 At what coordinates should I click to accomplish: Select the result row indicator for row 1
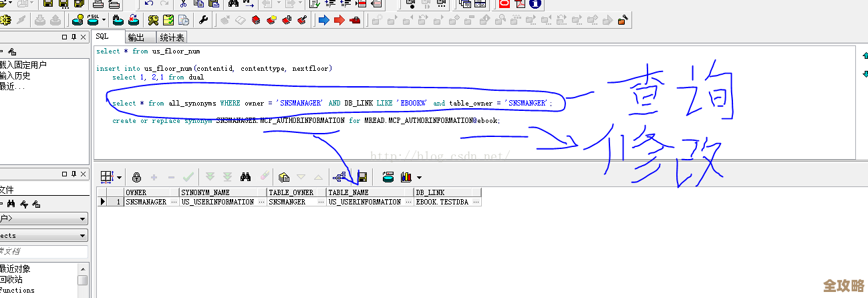[x=103, y=202]
